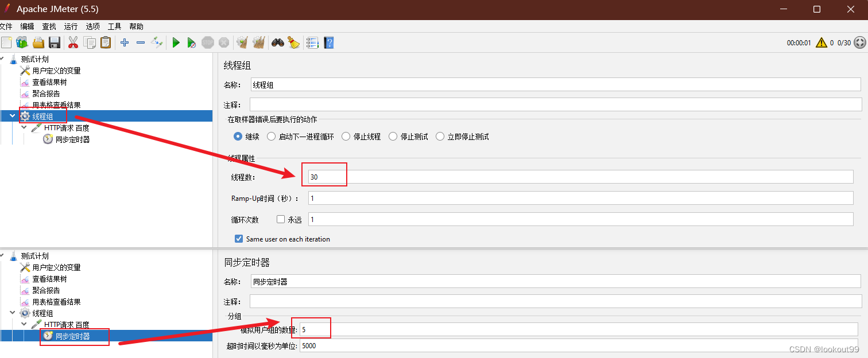Click the Toggle enable/disable toolbar icon
The image size is (868, 358).
(x=157, y=42)
